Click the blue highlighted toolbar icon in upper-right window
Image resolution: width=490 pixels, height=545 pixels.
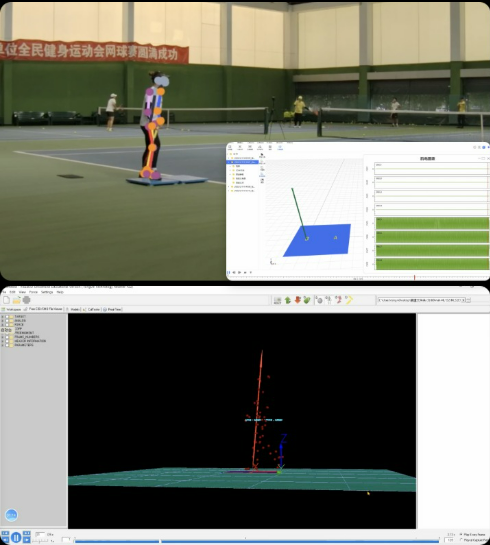(280, 147)
